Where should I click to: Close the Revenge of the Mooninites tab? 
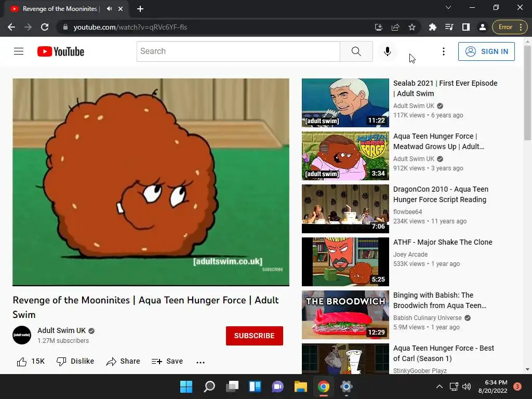coord(121,9)
